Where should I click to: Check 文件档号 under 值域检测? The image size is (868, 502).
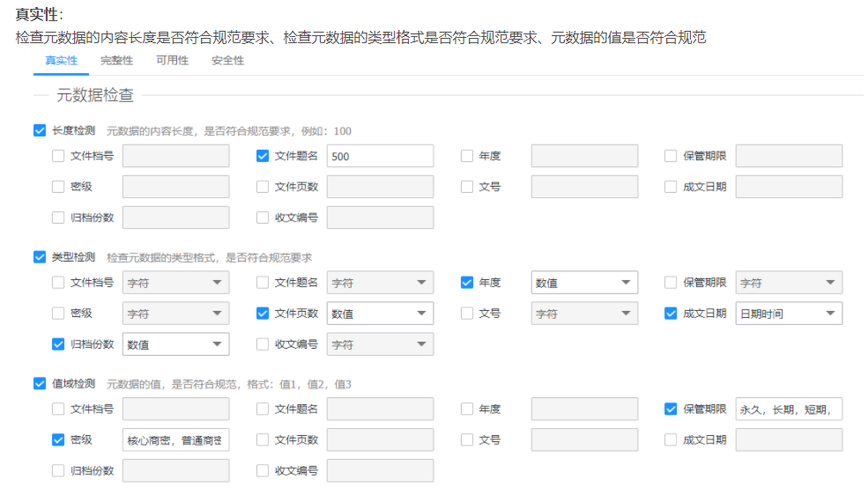(x=58, y=409)
